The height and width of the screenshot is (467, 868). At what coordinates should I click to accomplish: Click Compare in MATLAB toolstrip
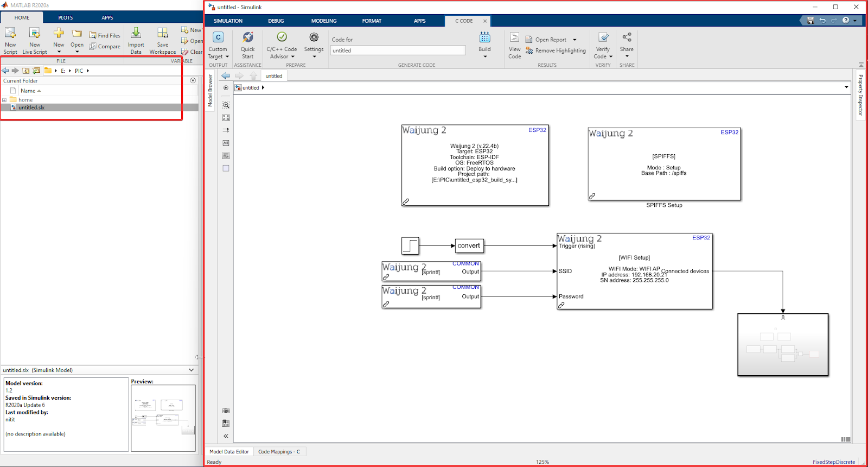[x=105, y=47]
